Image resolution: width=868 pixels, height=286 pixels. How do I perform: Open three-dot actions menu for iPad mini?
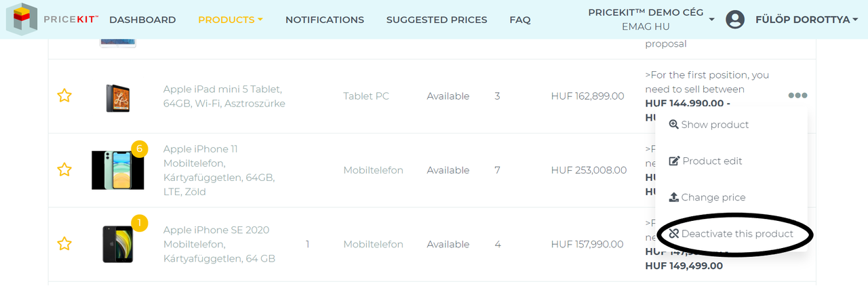797,96
